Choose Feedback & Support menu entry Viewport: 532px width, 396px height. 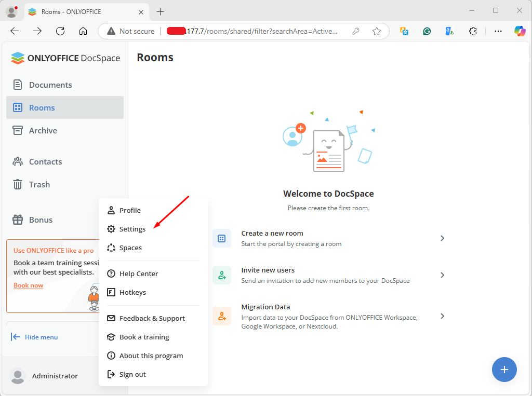(153, 318)
